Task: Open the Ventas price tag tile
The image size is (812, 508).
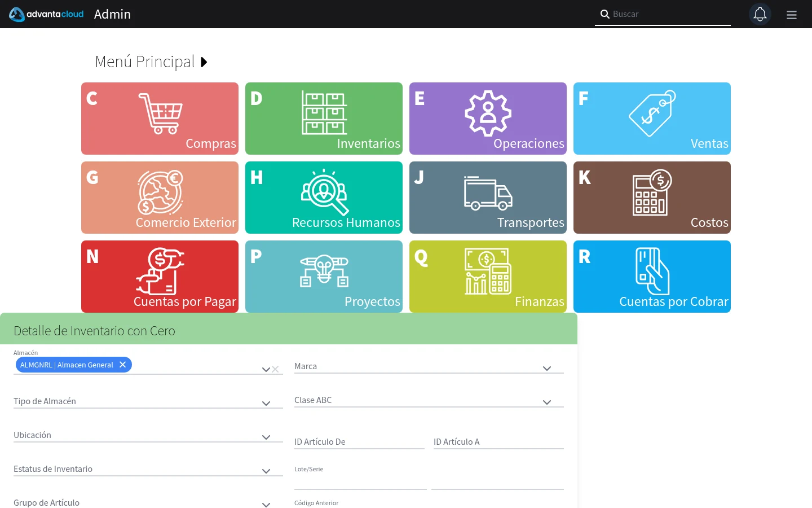Action: coord(652,119)
